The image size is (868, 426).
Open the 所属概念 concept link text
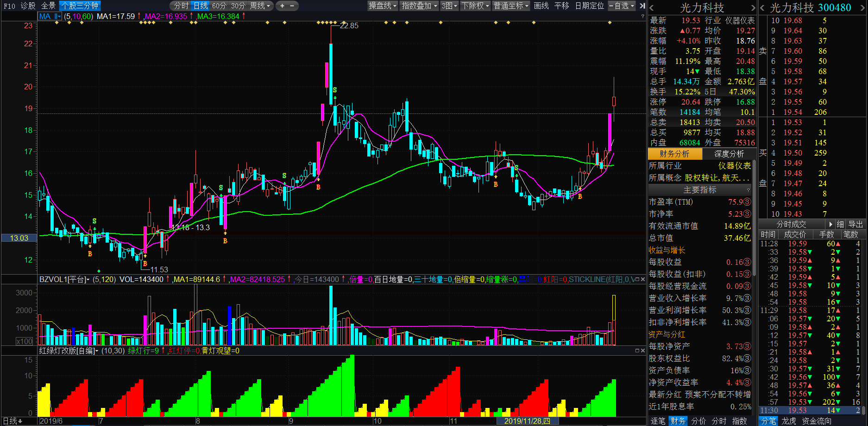(717, 178)
